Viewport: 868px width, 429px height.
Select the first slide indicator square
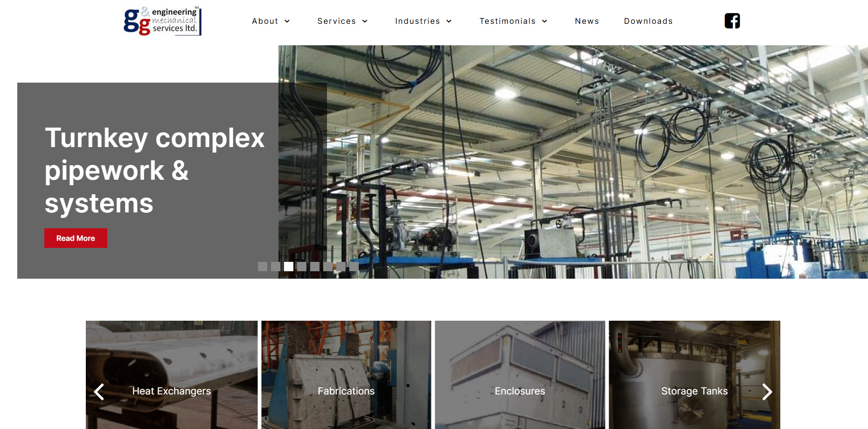(263, 267)
